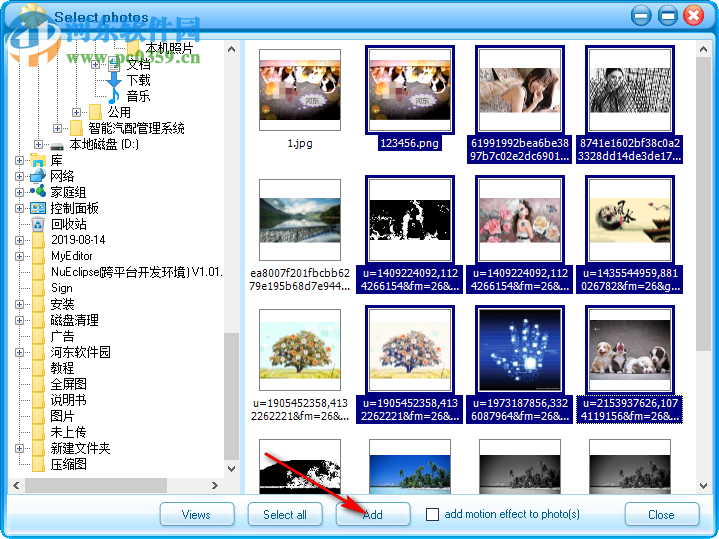Viewport: 719px width, 539px height.
Task: Select the 图片 folder in tree
Action: [x=62, y=416]
